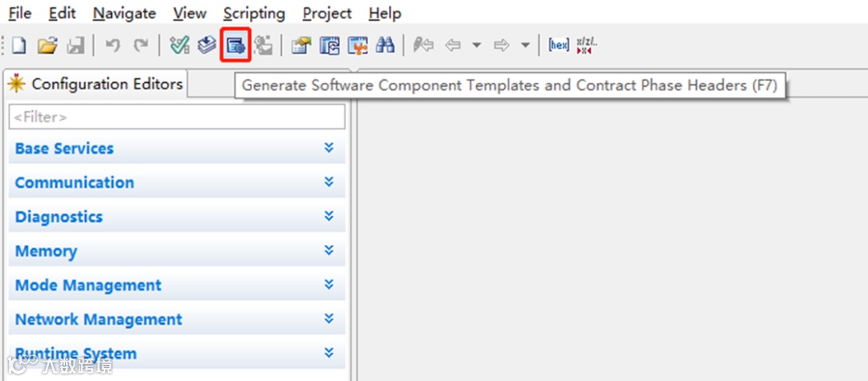The width and height of the screenshot is (868, 381).
Task: Click the Filter input field
Action: [177, 117]
